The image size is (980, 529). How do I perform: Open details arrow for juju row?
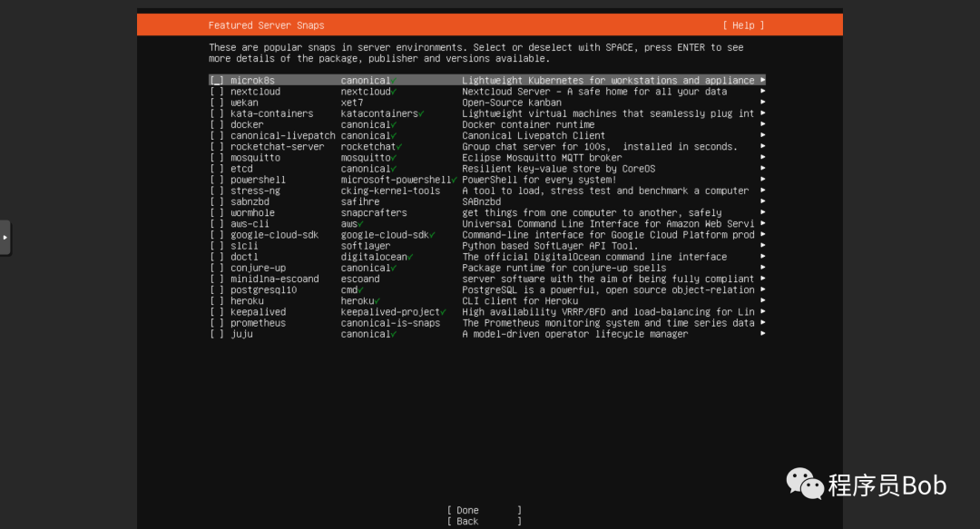pyautogui.click(x=762, y=334)
